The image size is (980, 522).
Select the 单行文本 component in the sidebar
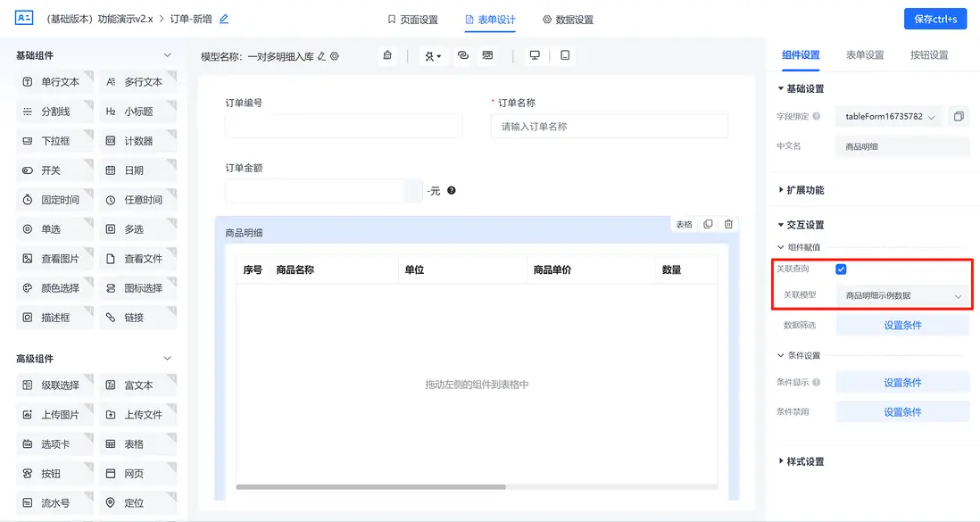point(54,81)
